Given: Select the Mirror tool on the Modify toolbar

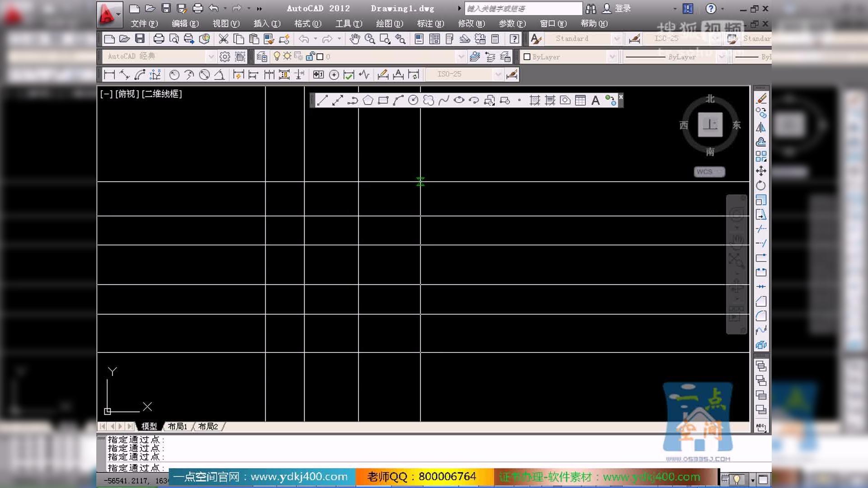Looking at the screenshot, I should coord(762,127).
